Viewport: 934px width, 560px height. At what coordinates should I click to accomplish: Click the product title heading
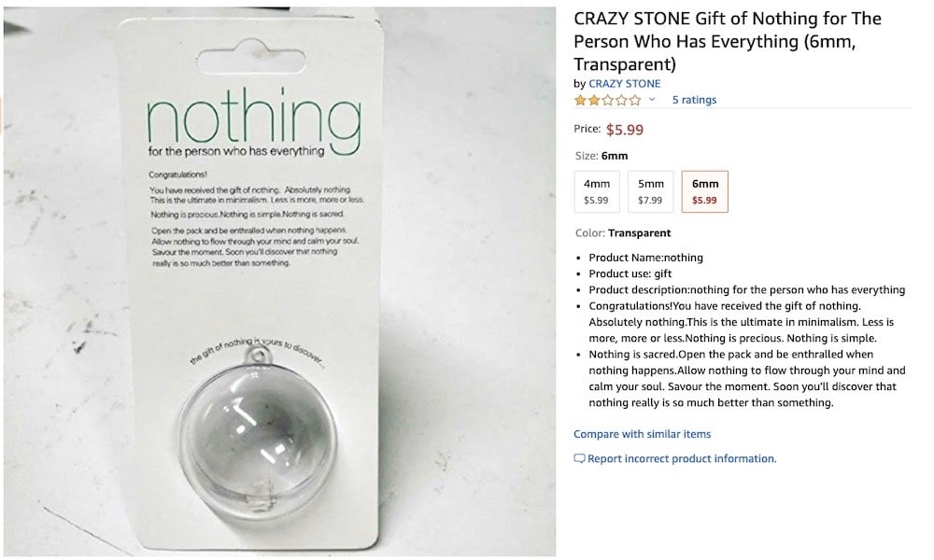[728, 41]
